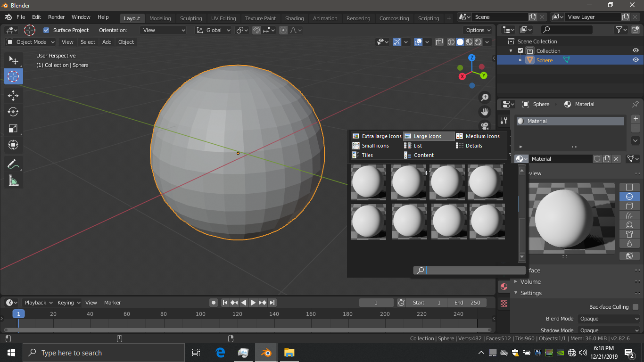The height and width of the screenshot is (362, 644).
Task: Choose the Annotate tool
Action: click(13, 165)
